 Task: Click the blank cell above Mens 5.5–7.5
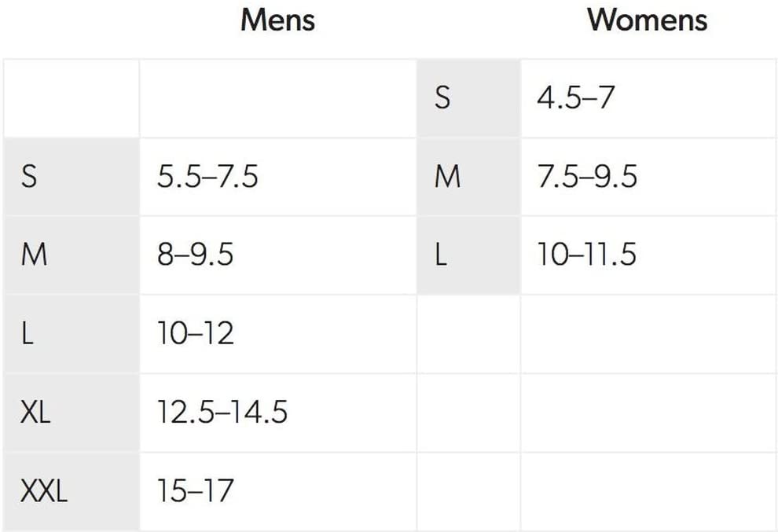(277, 98)
